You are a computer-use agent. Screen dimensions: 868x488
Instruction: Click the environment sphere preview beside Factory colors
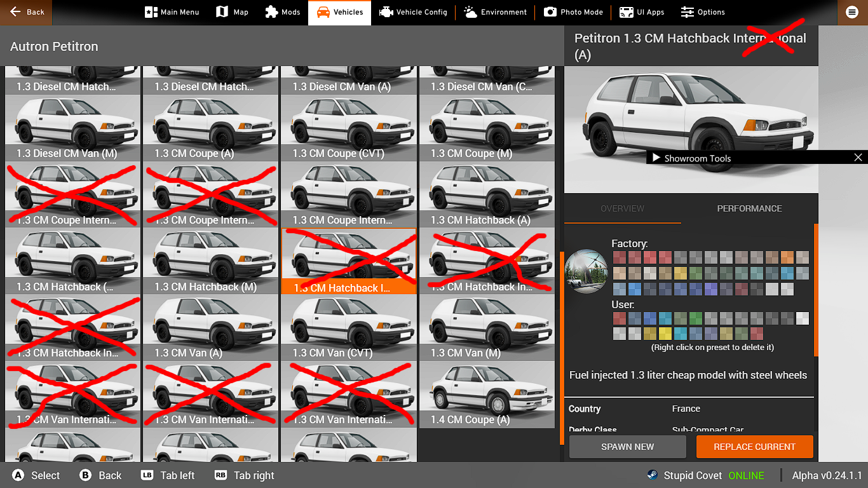coord(587,271)
